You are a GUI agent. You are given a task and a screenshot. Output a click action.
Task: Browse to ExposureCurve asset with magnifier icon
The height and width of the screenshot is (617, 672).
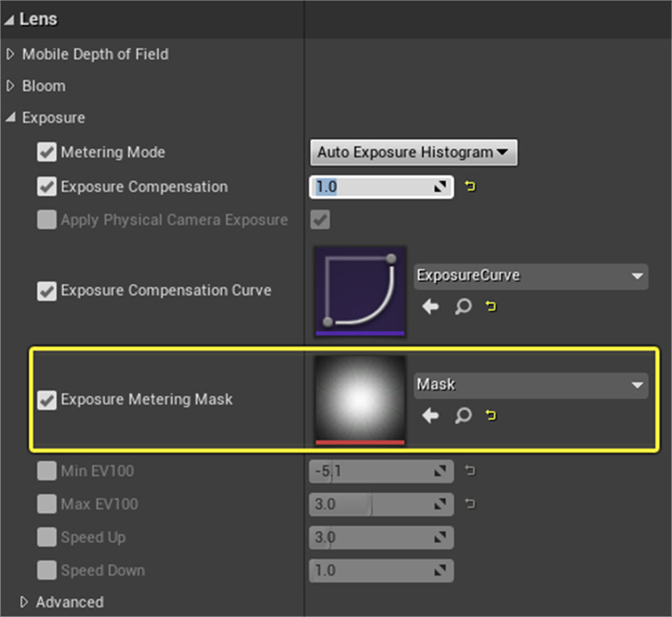pyautogui.click(x=463, y=307)
